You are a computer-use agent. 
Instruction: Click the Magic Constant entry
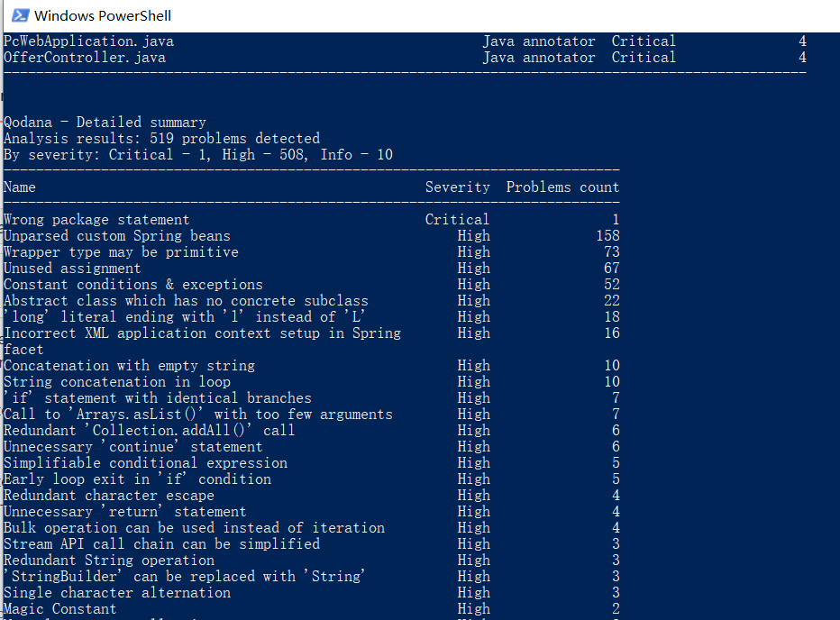tap(60, 608)
